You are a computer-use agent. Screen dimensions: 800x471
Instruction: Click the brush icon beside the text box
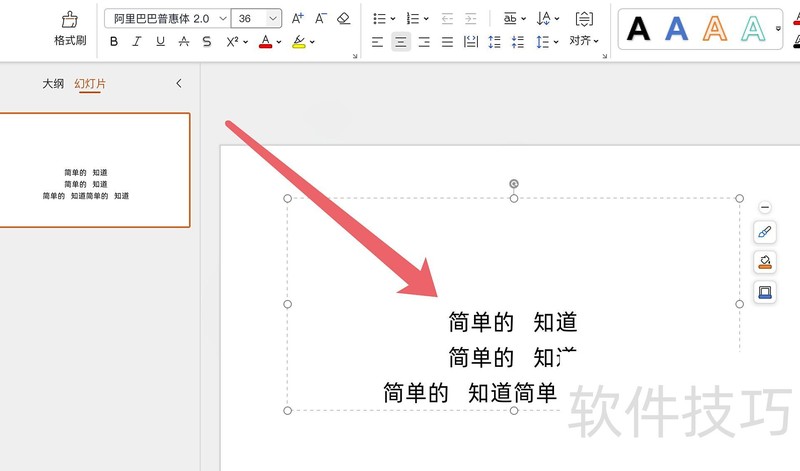pyautogui.click(x=765, y=232)
